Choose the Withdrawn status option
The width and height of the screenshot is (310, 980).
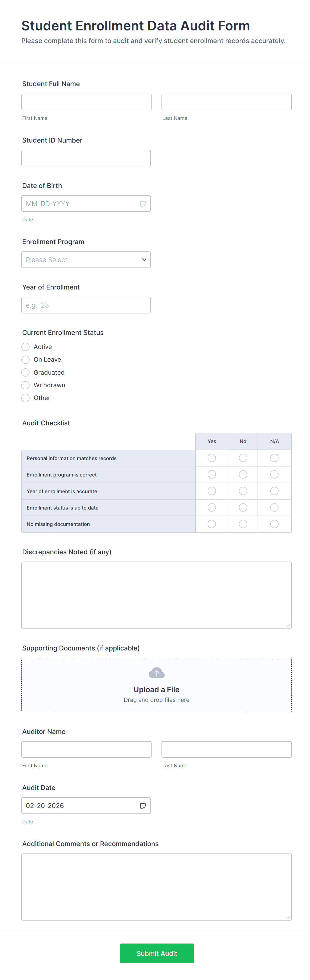pos(25,385)
